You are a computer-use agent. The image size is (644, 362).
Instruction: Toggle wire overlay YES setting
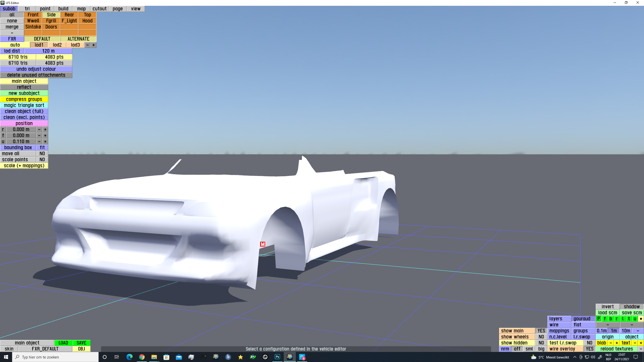[589, 349]
